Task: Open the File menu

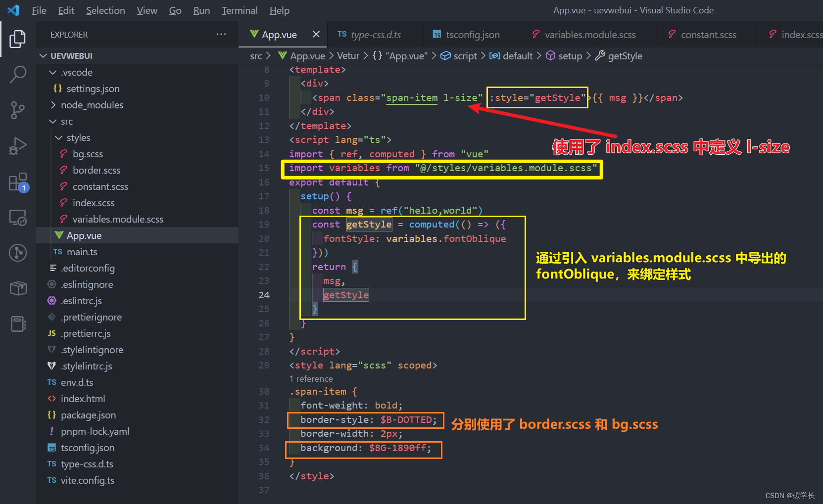Action: pos(39,10)
